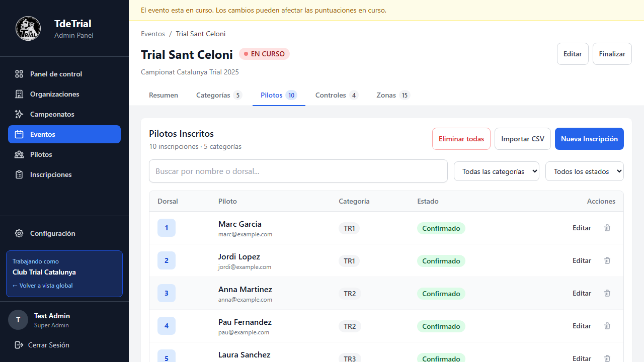Click the Nueva Inscripción button
The height and width of the screenshot is (362, 644).
(589, 139)
